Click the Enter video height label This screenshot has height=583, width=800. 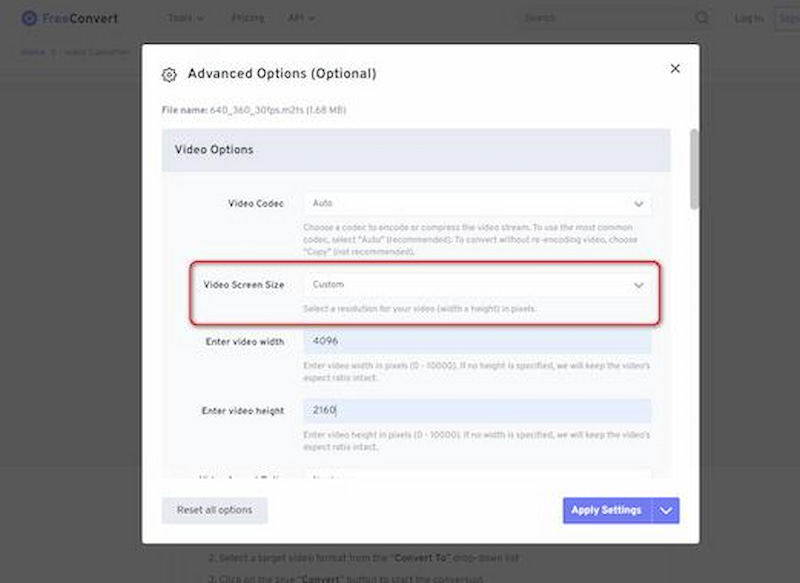[x=243, y=411]
